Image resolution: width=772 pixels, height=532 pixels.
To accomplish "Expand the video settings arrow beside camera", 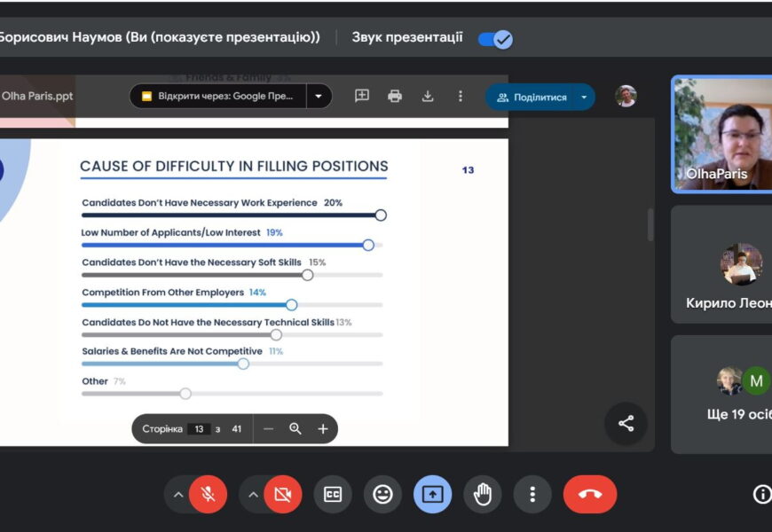I will point(252,495).
